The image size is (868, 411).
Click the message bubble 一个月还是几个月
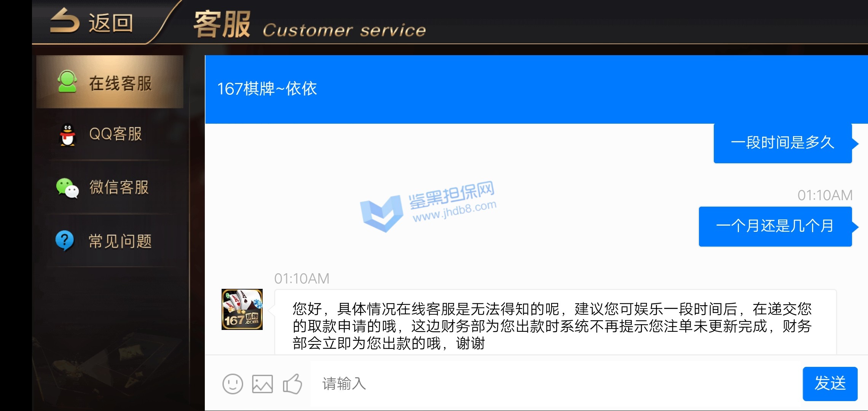775,226
